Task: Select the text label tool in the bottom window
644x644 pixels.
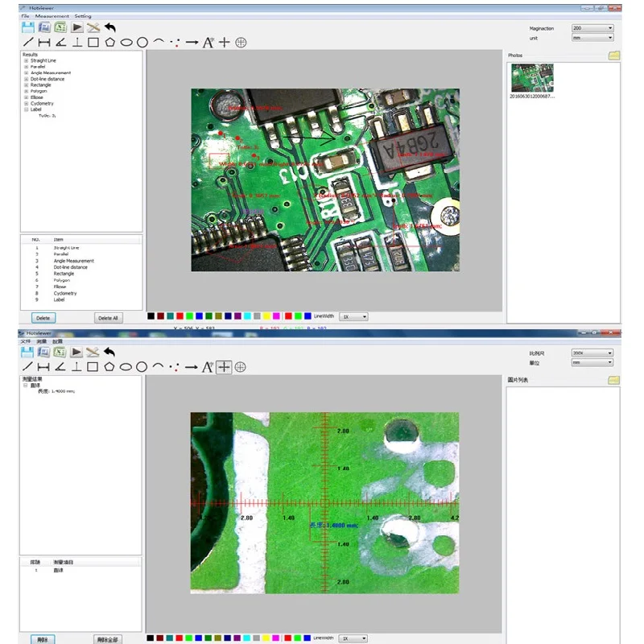Action: [208, 367]
